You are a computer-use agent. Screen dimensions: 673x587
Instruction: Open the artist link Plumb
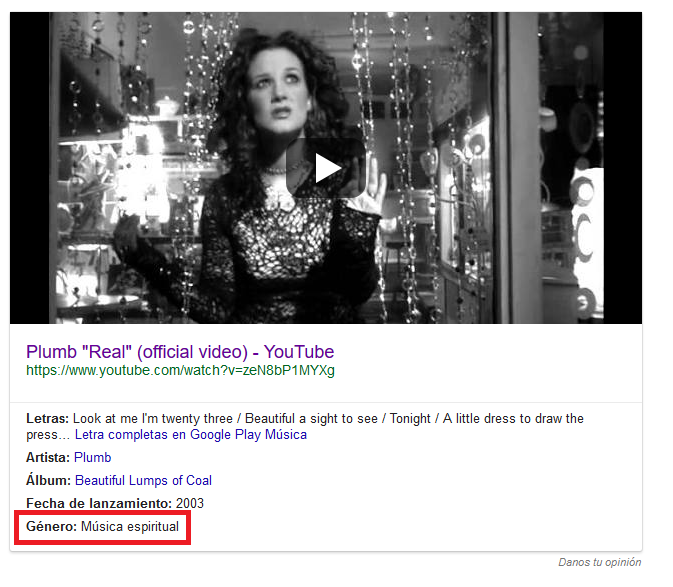(93, 457)
